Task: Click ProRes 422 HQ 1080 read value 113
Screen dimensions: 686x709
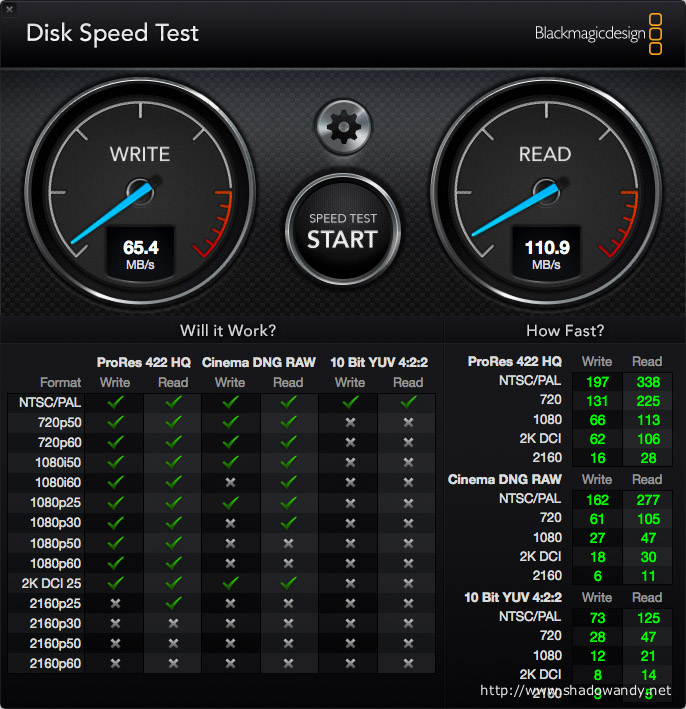Action: [x=648, y=420]
